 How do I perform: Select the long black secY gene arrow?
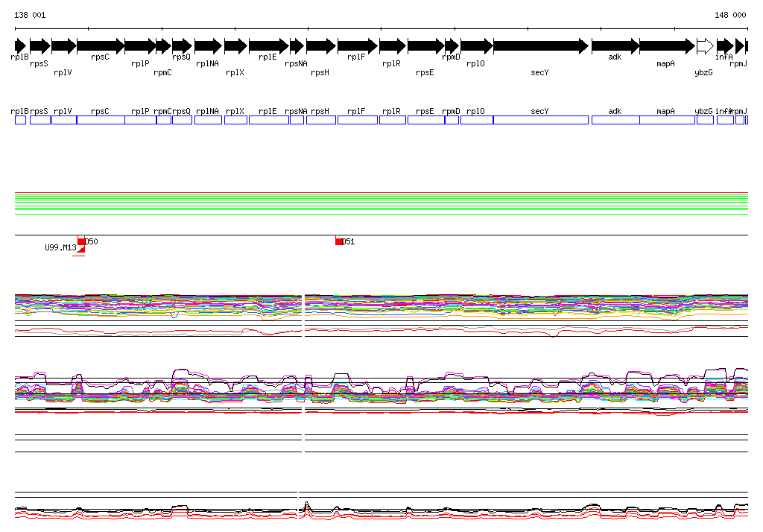pos(541,46)
